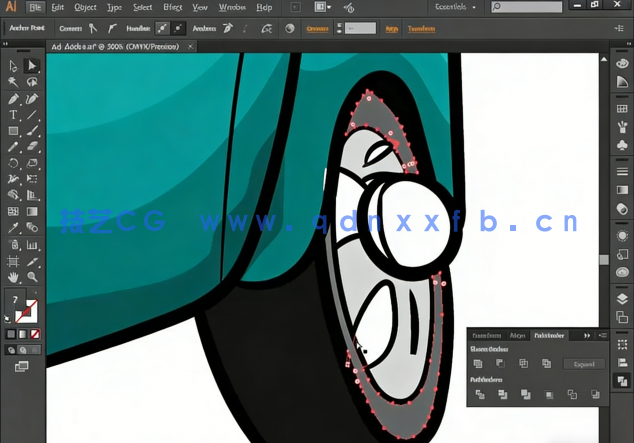Click the Divide pathfinder icon

pyautogui.click(x=480, y=394)
